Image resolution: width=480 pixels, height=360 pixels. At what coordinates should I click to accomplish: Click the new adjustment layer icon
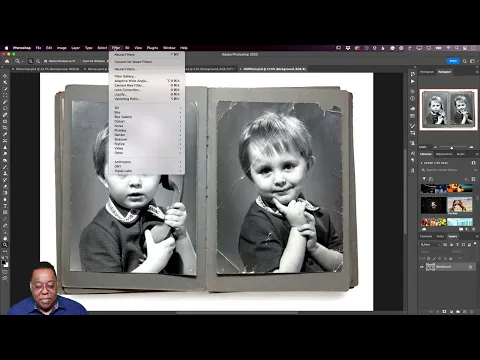(451, 312)
